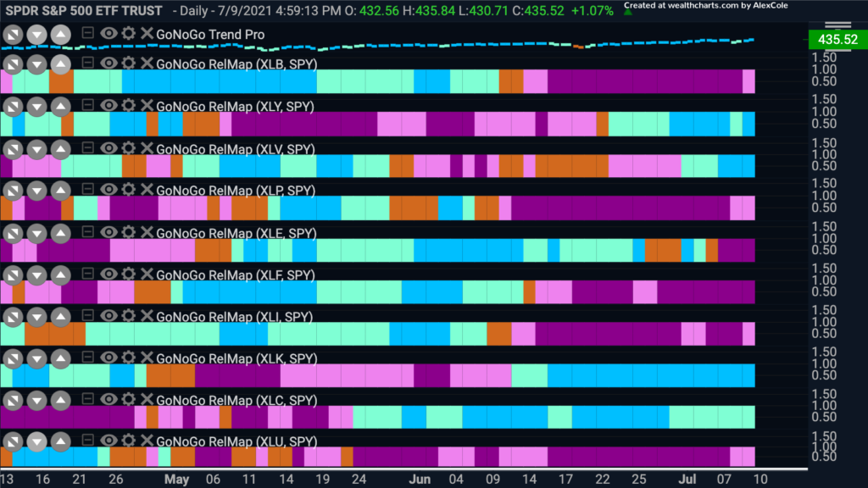Open settings gear for RelMap XLV indicator
Viewport: 868px width, 488px height.
click(x=128, y=148)
